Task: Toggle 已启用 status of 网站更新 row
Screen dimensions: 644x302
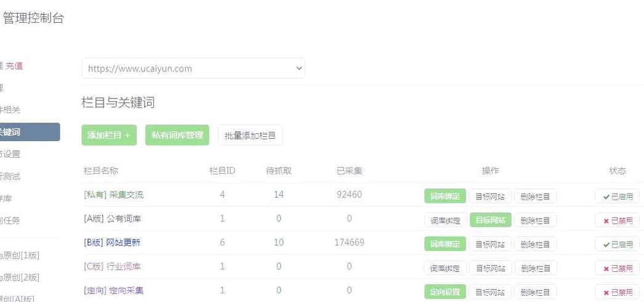Action: click(x=618, y=244)
